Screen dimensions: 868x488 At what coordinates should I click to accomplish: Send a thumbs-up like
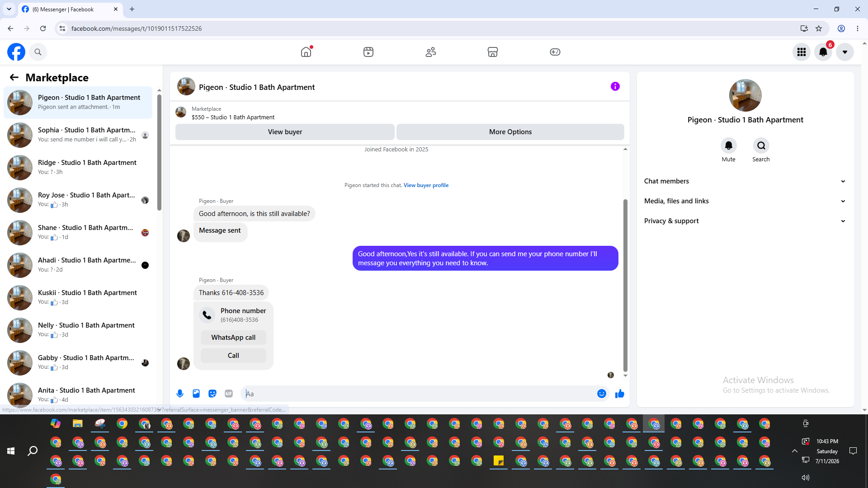click(620, 394)
